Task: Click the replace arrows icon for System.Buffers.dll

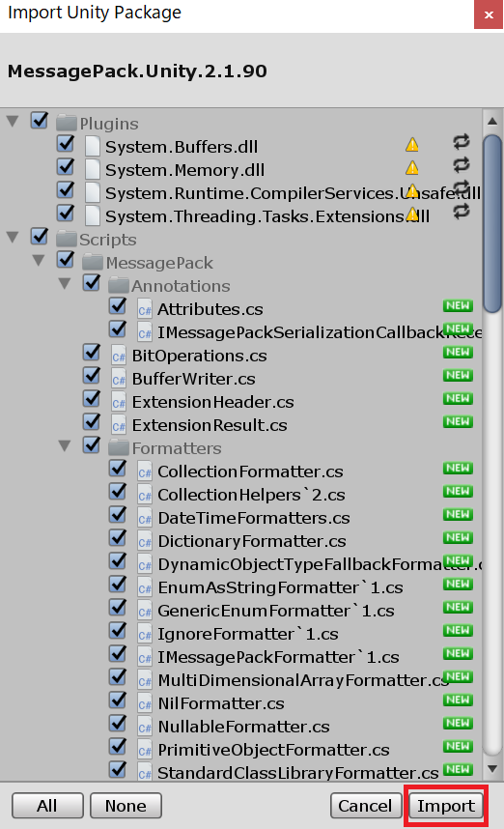Action: click(x=462, y=142)
